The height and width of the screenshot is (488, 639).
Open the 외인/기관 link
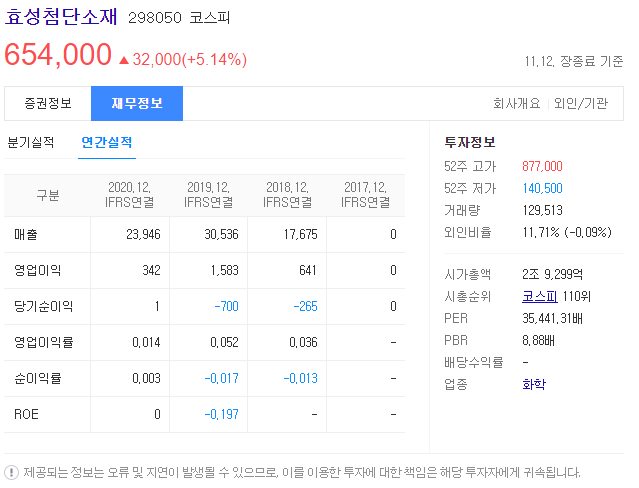pos(581,104)
